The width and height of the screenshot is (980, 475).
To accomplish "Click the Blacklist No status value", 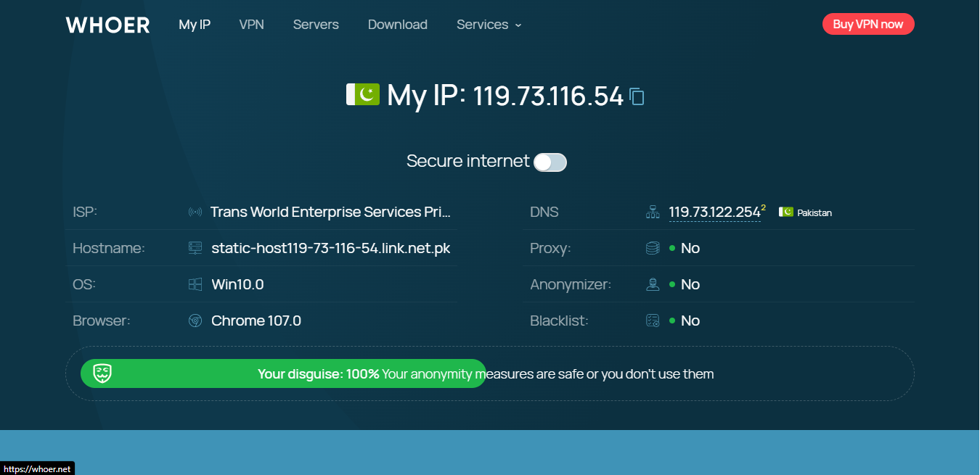I will [690, 321].
